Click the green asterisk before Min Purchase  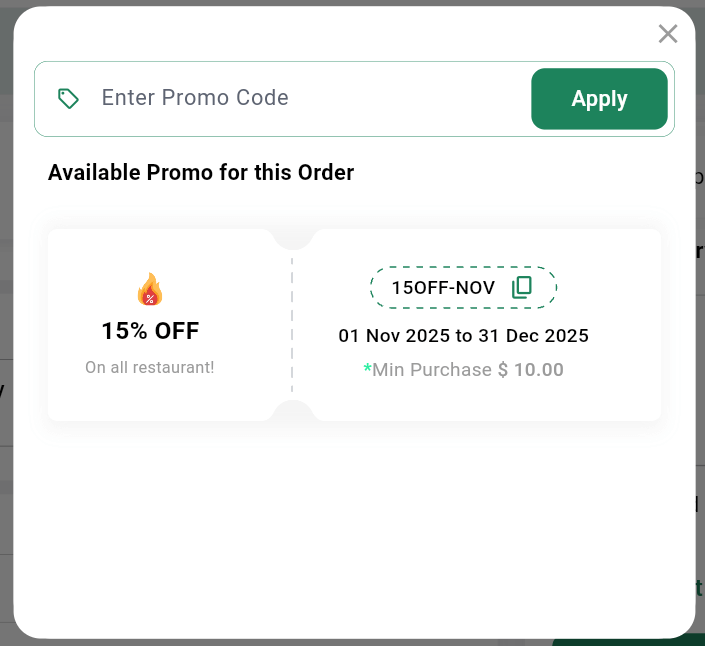tap(367, 369)
